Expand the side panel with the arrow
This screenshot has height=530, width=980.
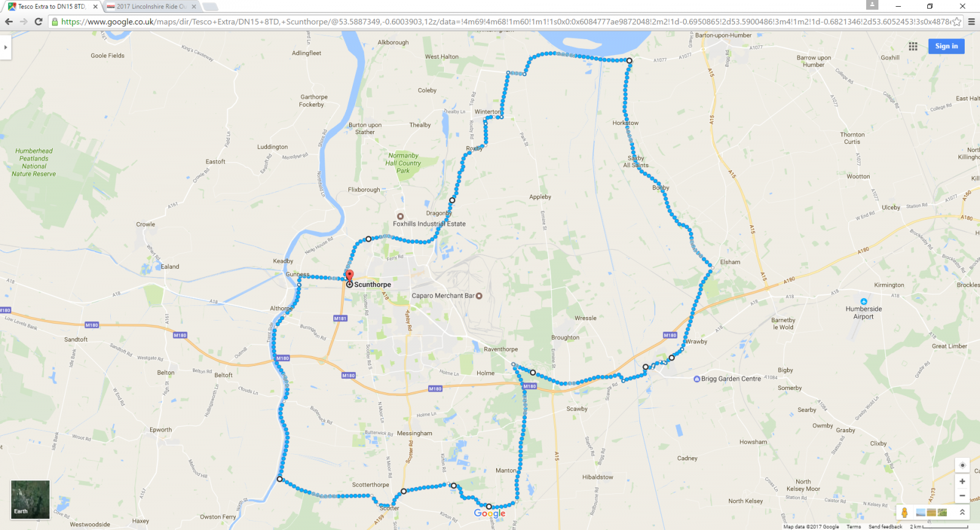point(6,47)
